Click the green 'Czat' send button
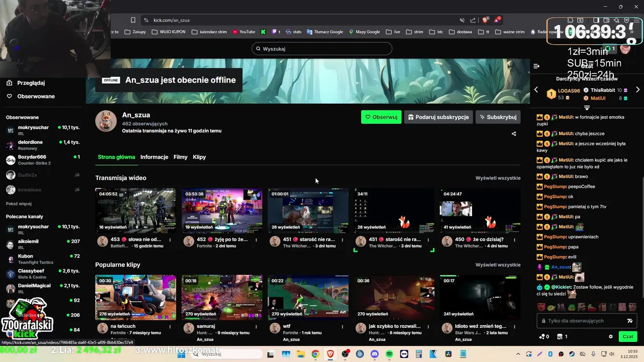The height and width of the screenshot is (362, 644). click(628, 337)
